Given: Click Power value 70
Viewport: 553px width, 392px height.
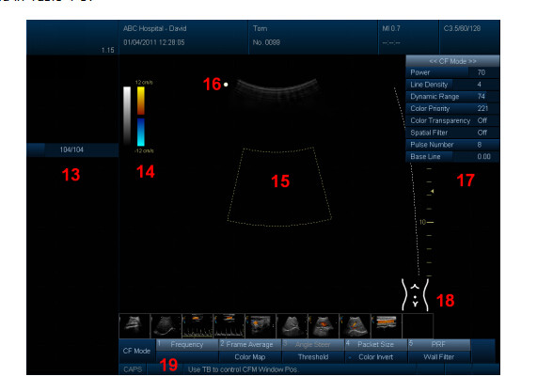Looking at the screenshot, I should point(482,72).
